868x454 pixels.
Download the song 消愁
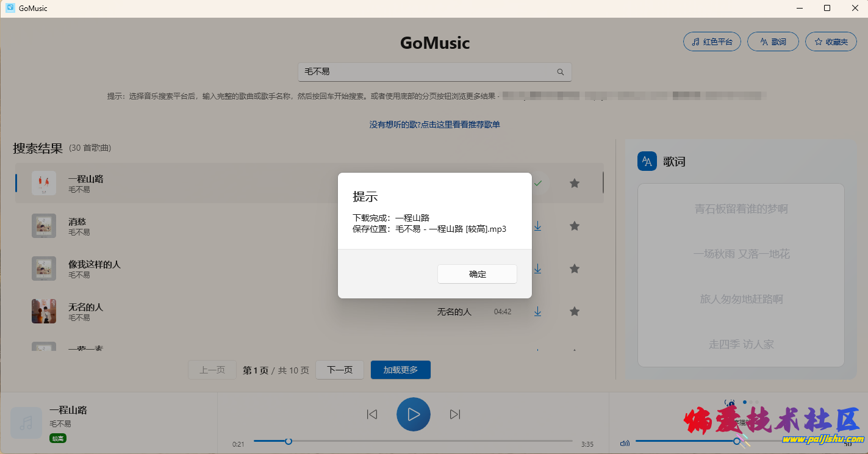click(537, 226)
